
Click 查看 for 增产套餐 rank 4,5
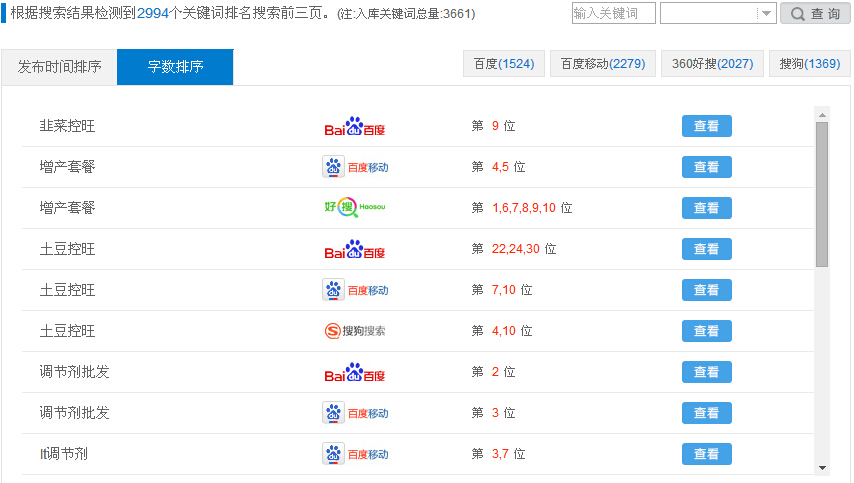coord(706,167)
